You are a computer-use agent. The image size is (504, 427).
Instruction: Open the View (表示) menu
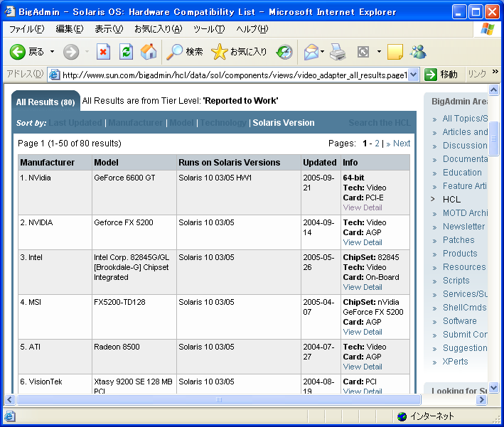click(109, 29)
